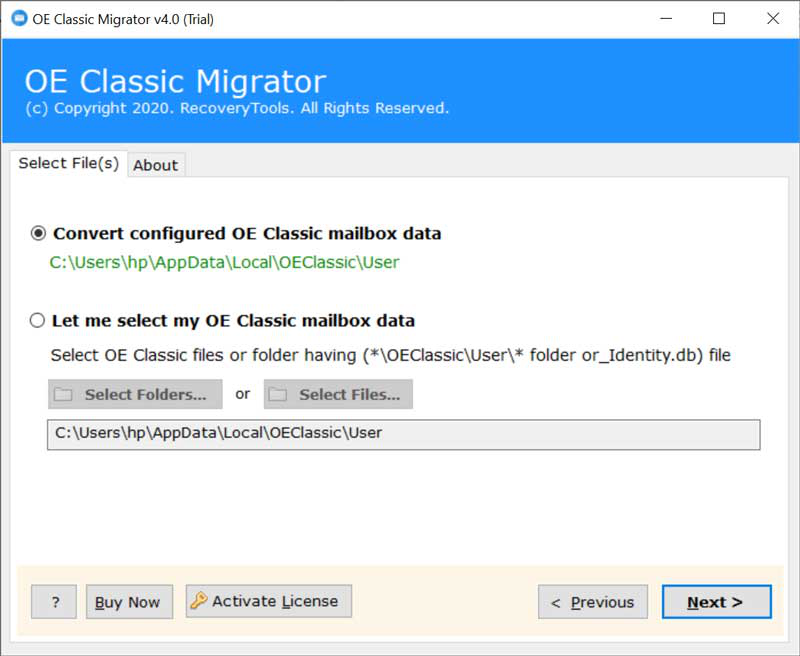The height and width of the screenshot is (656, 800).
Task: Click the green configured path C:\Users\hp\AppData\Local\OEClassic\User
Action: (x=224, y=262)
